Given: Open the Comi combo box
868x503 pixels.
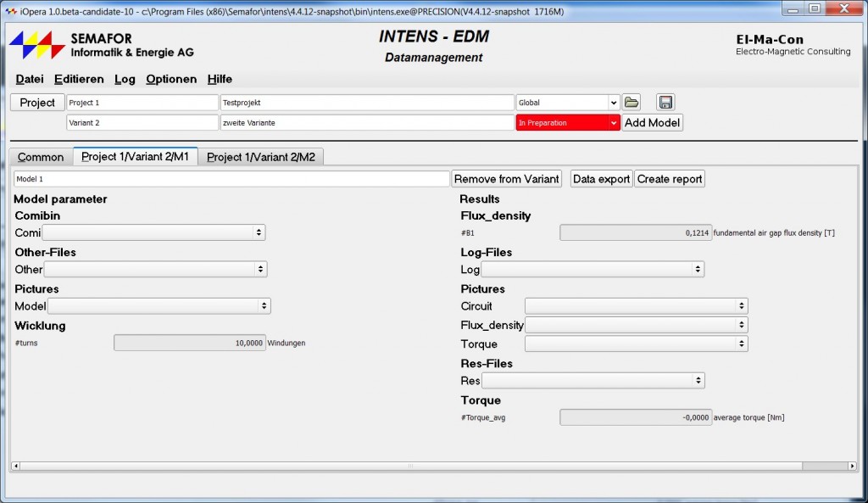Looking at the screenshot, I should tap(154, 232).
